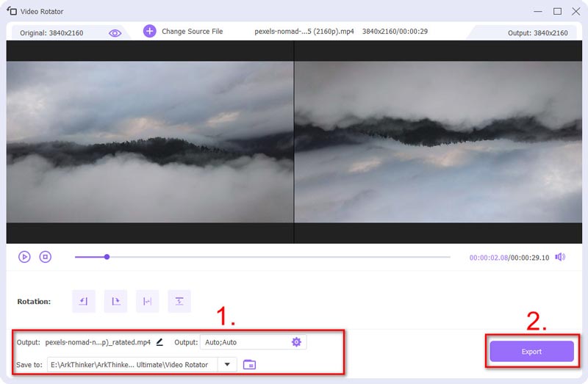Click the Video Rotator title icon
Image resolution: width=588 pixels, height=384 pixels.
point(12,11)
